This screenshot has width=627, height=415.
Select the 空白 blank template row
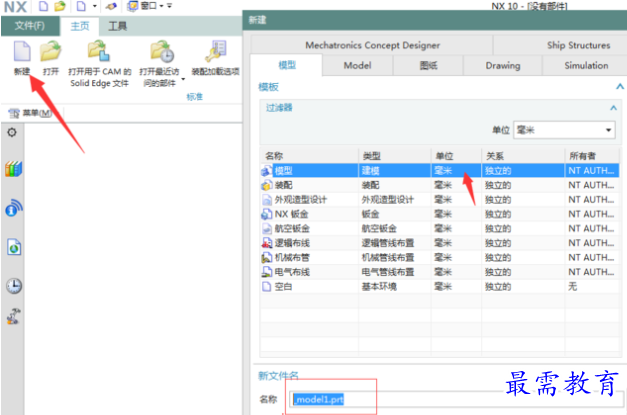pyautogui.click(x=439, y=286)
